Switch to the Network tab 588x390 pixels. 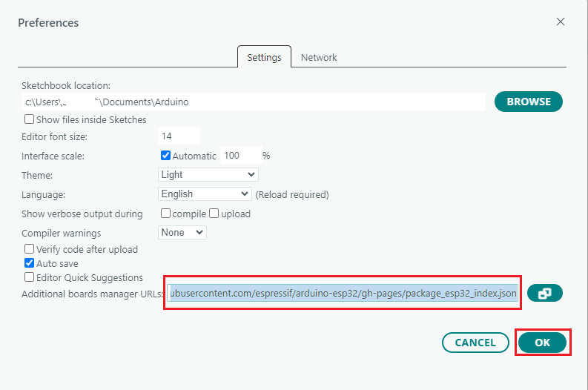point(319,57)
